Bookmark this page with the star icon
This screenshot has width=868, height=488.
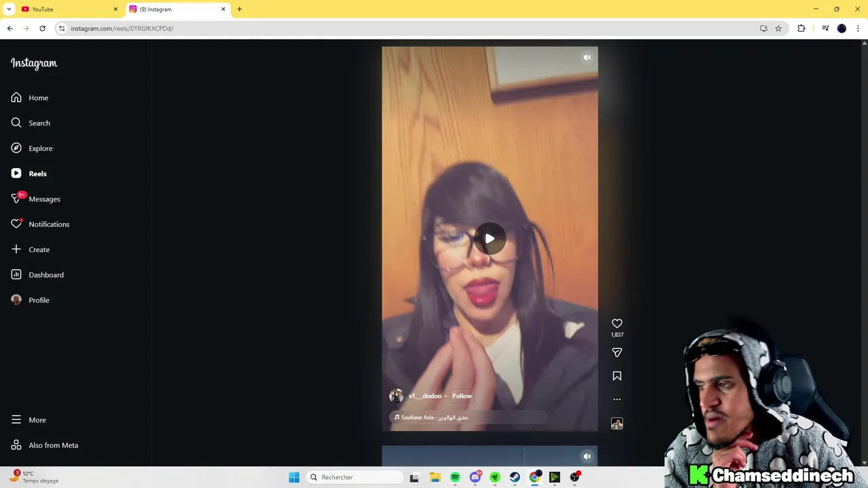778,28
